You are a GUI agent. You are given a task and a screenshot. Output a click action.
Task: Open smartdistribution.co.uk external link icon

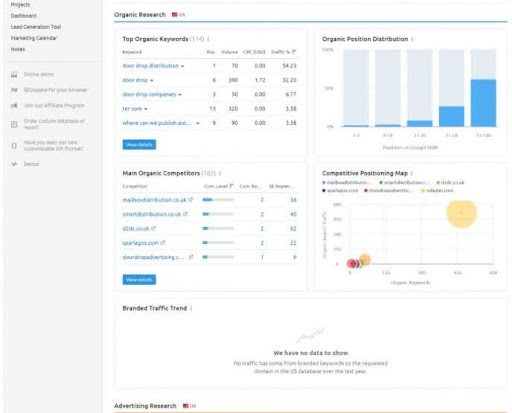pyautogui.click(x=186, y=214)
